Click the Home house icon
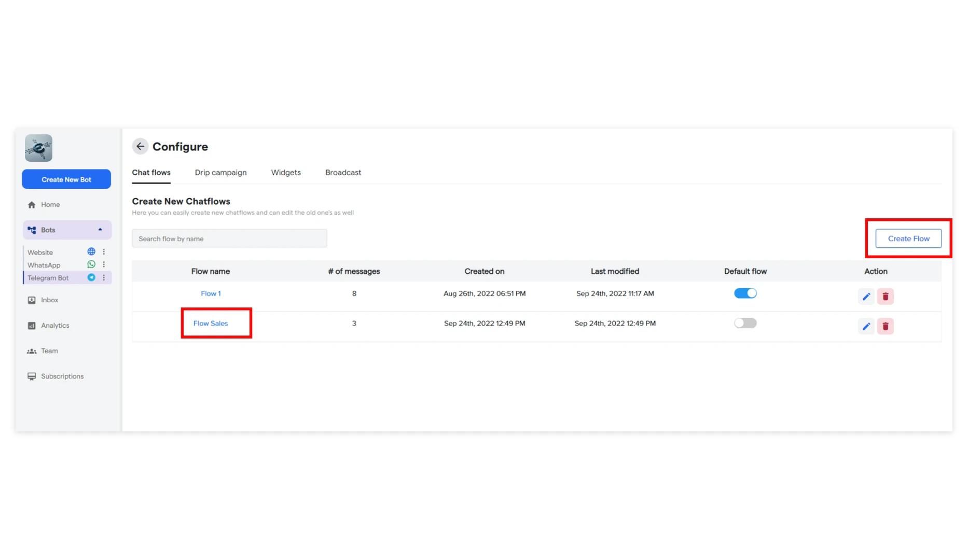968x560 pixels. [32, 205]
